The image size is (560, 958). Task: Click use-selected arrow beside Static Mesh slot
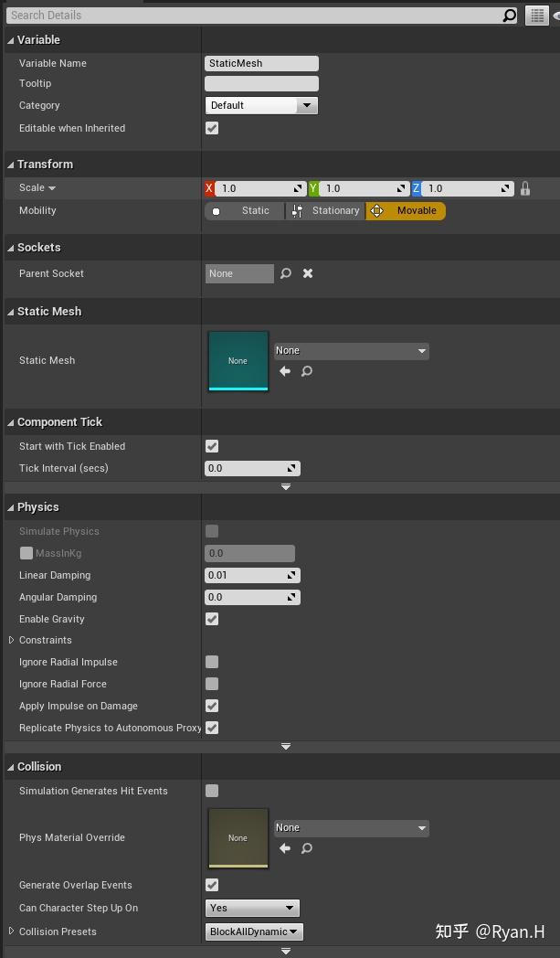pos(283,371)
